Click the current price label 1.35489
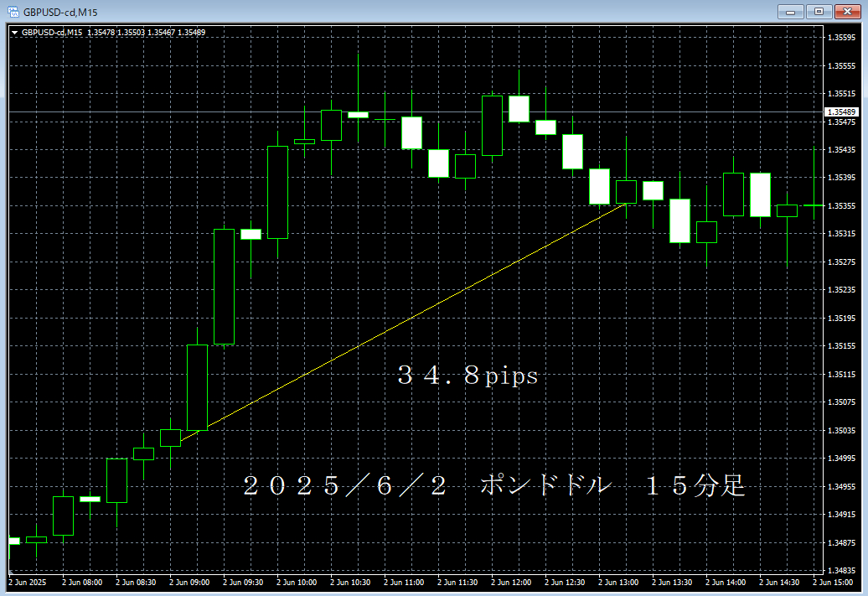The height and width of the screenshot is (596, 868). pyautogui.click(x=841, y=111)
